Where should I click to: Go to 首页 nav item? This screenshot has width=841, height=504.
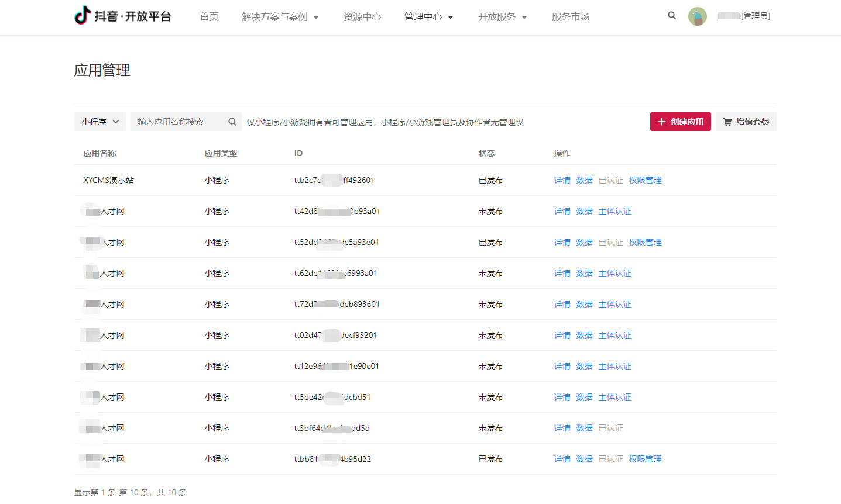[x=209, y=17]
